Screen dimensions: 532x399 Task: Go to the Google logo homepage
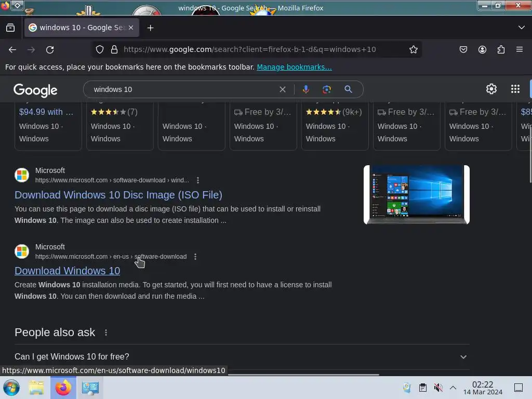pyautogui.click(x=35, y=90)
